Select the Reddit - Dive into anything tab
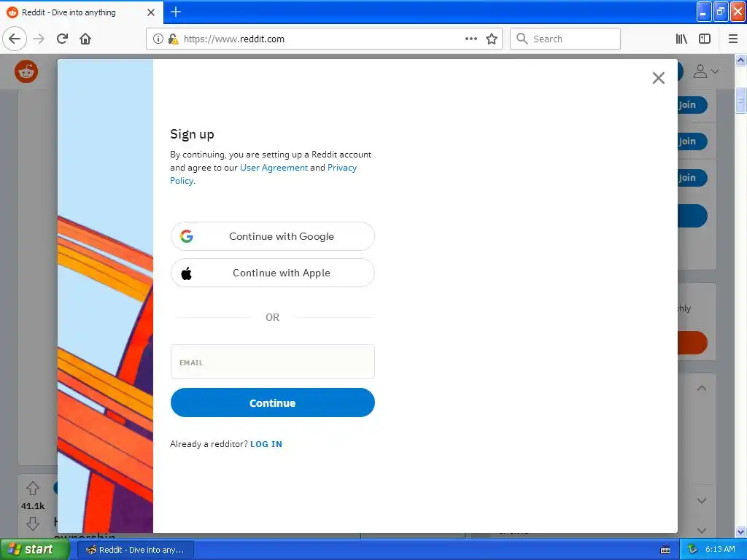 [x=81, y=12]
